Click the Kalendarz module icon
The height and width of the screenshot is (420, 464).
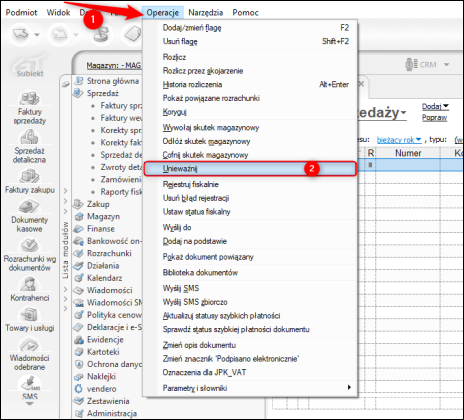point(79,278)
